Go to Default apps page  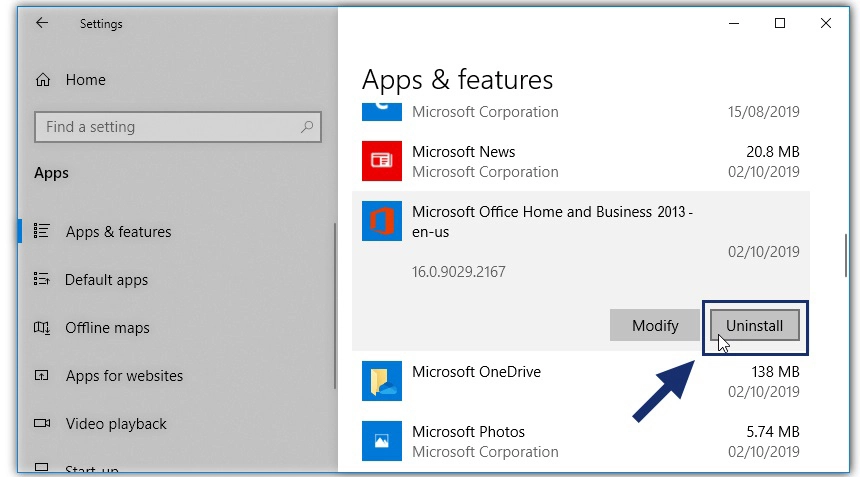click(x=106, y=280)
